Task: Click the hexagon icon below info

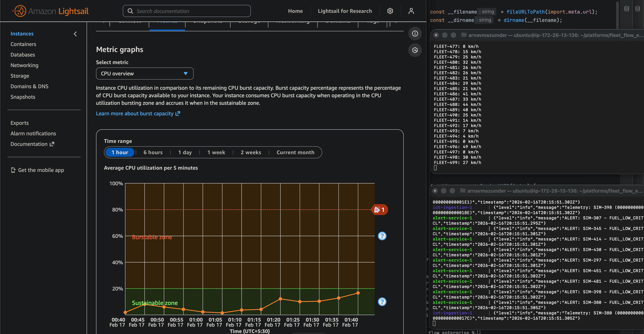Action: click(x=415, y=50)
